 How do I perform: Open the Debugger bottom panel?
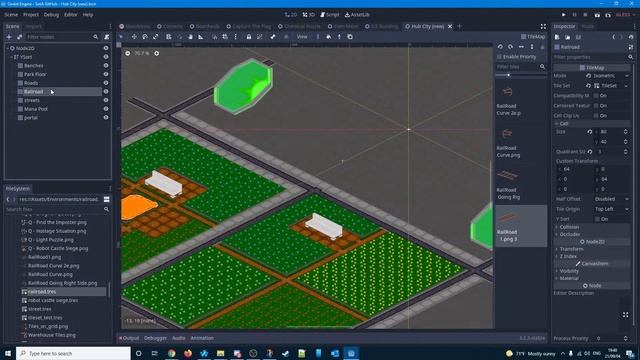click(x=155, y=338)
